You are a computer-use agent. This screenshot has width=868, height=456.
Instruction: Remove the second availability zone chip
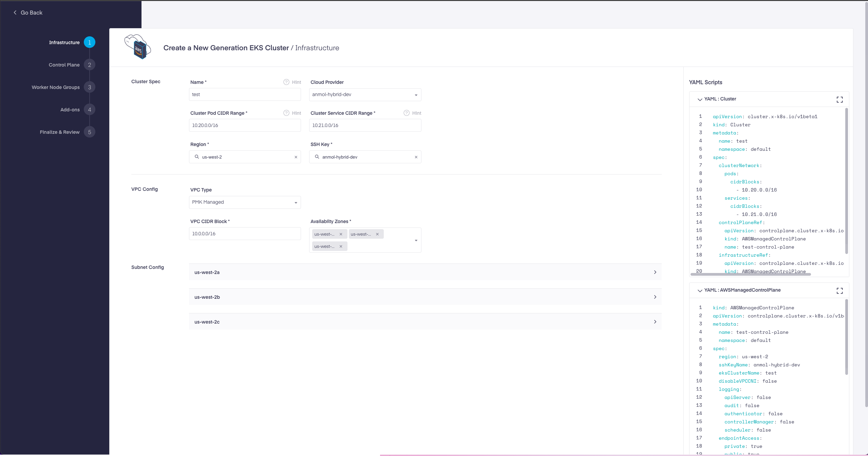point(377,234)
